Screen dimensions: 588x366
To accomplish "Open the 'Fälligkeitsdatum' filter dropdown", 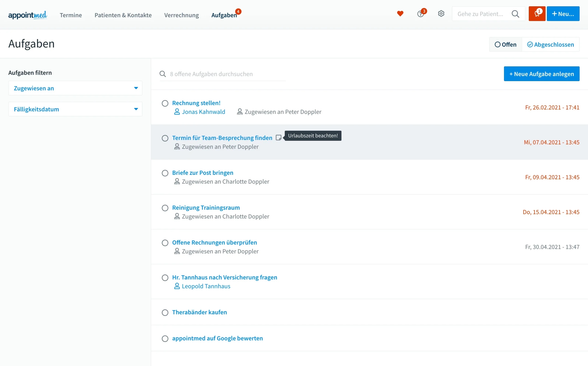I will pos(75,109).
